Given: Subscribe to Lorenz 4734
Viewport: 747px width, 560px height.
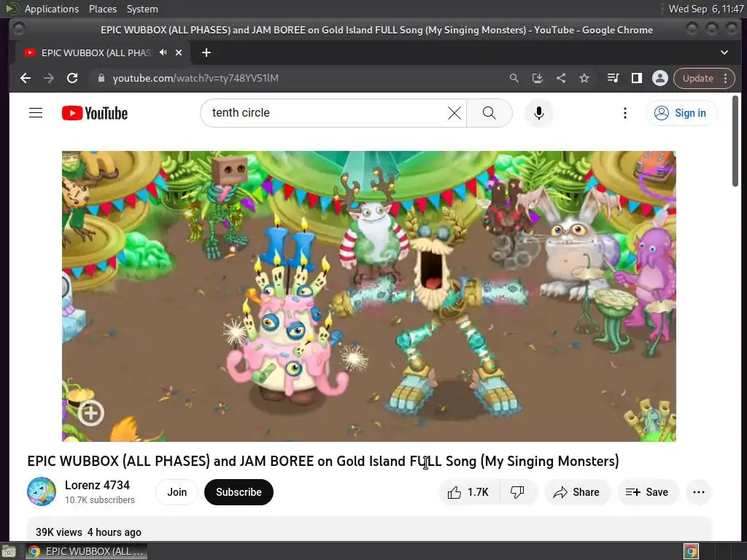Looking at the screenshot, I should pyautogui.click(x=239, y=492).
